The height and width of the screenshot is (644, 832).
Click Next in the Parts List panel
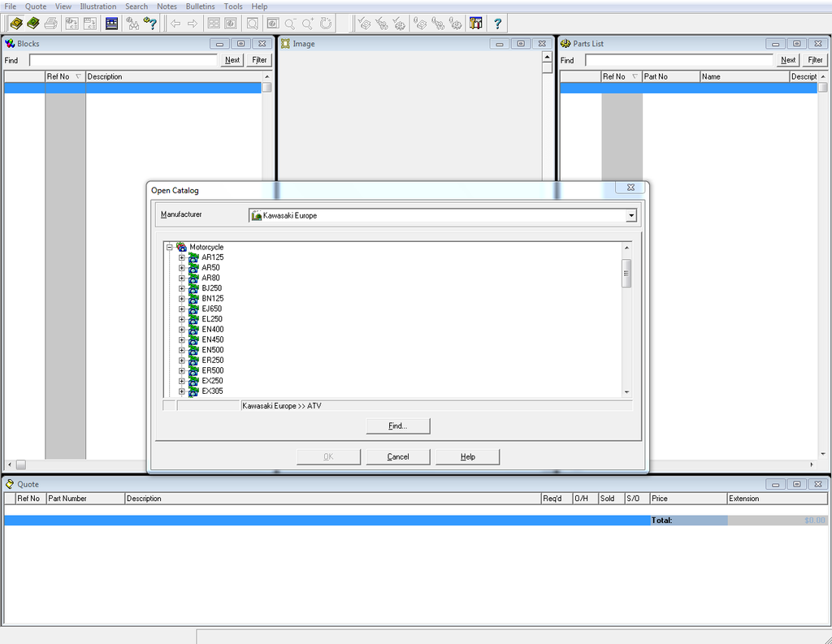coord(788,60)
